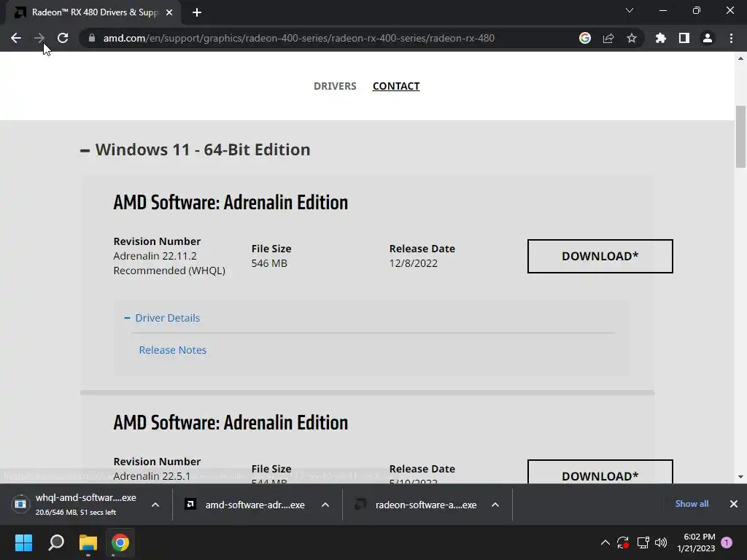The image size is (747, 560).
Task: Open File Explorer from taskbar
Action: (x=88, y=542)
